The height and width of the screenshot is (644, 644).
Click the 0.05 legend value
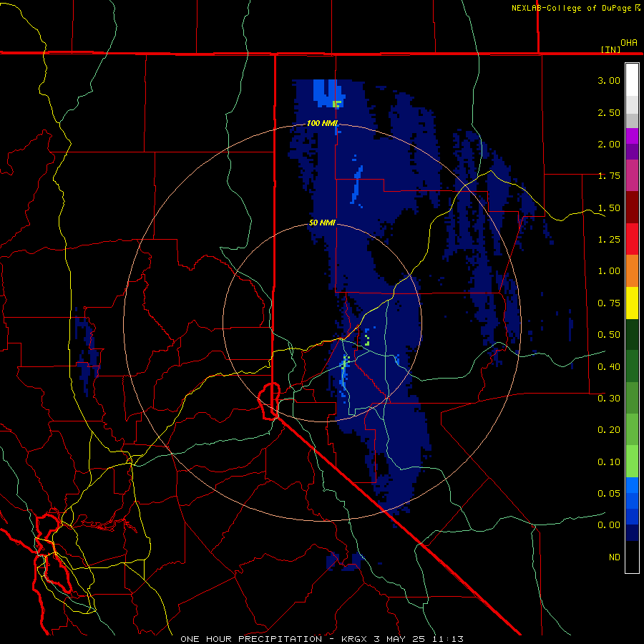(x=609, y=493)
